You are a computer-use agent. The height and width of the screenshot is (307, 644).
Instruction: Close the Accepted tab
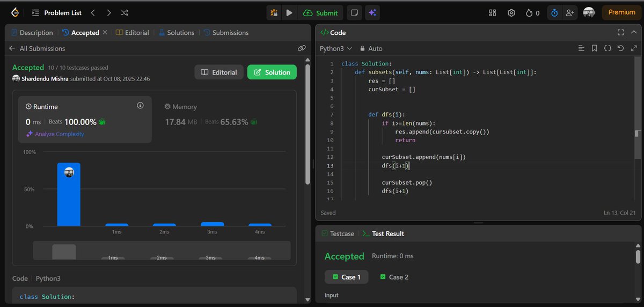point(105,33)
